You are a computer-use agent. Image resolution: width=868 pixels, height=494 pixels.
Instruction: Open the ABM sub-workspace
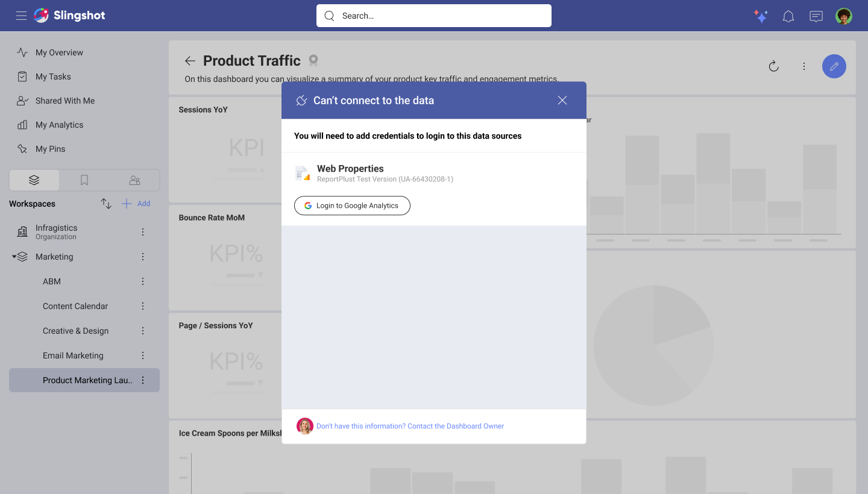click(52, 281)
